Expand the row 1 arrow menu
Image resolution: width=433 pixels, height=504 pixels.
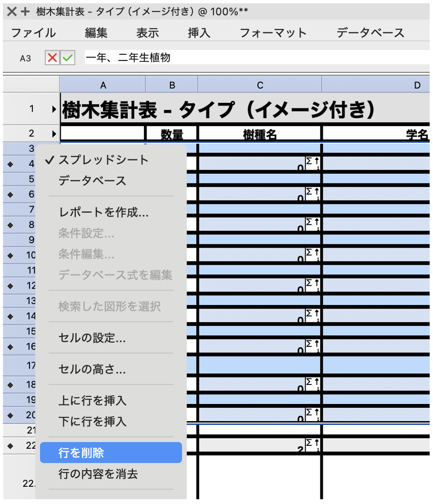[54, 109]
